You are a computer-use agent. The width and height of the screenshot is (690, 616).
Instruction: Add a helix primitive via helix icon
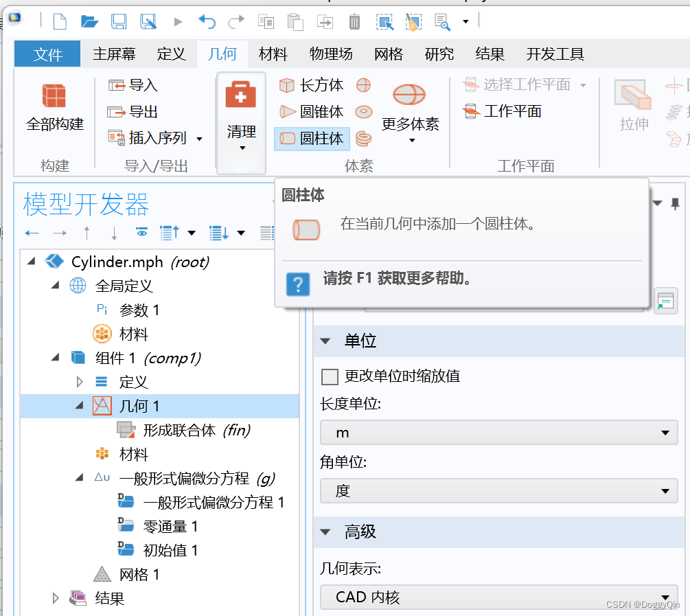point(363,139)
